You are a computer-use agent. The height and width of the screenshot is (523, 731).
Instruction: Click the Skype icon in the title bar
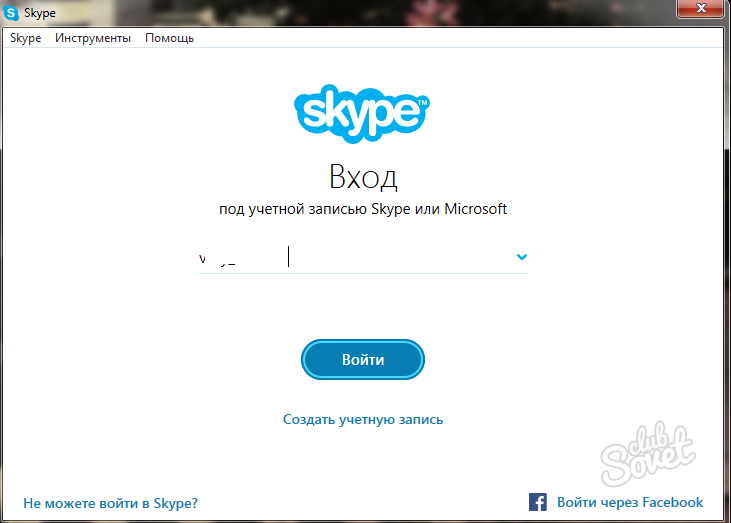pos(11,13)
